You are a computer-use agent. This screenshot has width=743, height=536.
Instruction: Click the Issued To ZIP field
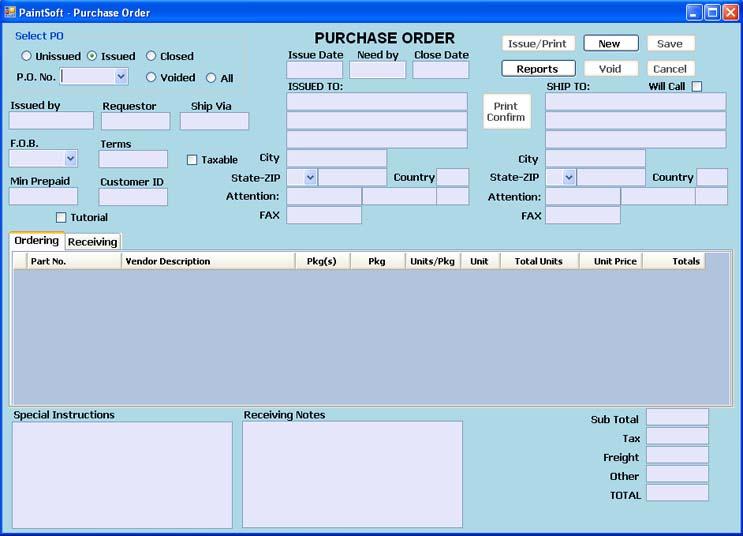point(352,177)
